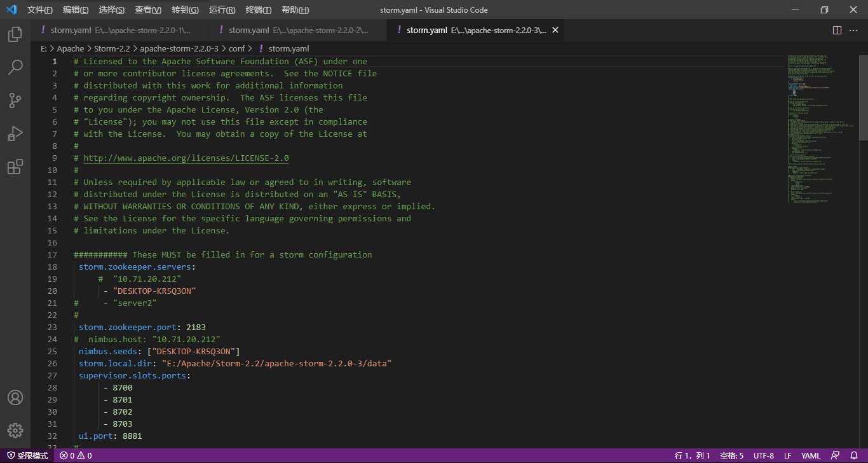Viewport: 868px width, 463px height.
Task: Open the Manage gear settings icon
Action: 15,431
